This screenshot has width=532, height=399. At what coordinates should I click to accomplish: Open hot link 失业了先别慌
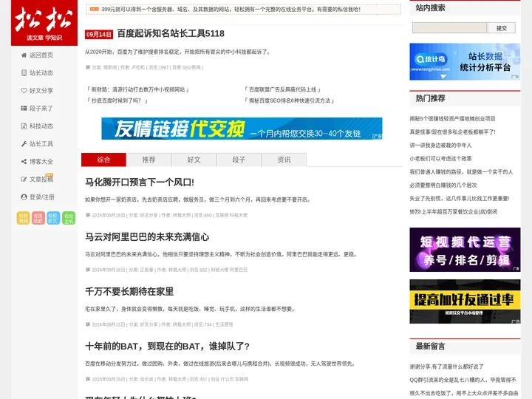coord(460,199)
